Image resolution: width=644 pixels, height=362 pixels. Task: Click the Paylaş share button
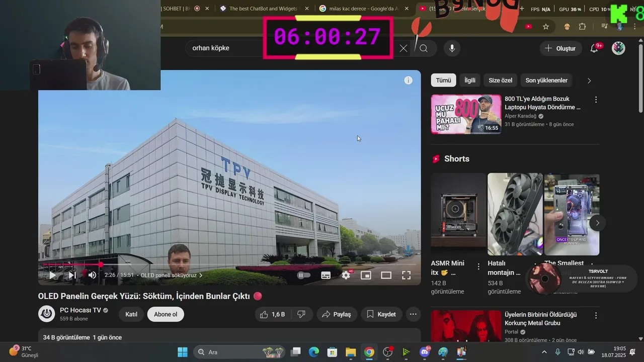point(337,314)
